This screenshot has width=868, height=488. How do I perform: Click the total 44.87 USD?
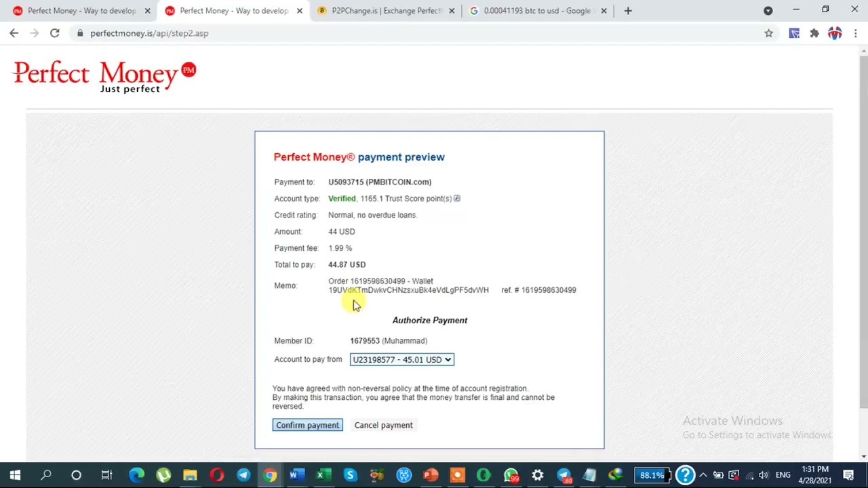point(347,264)
